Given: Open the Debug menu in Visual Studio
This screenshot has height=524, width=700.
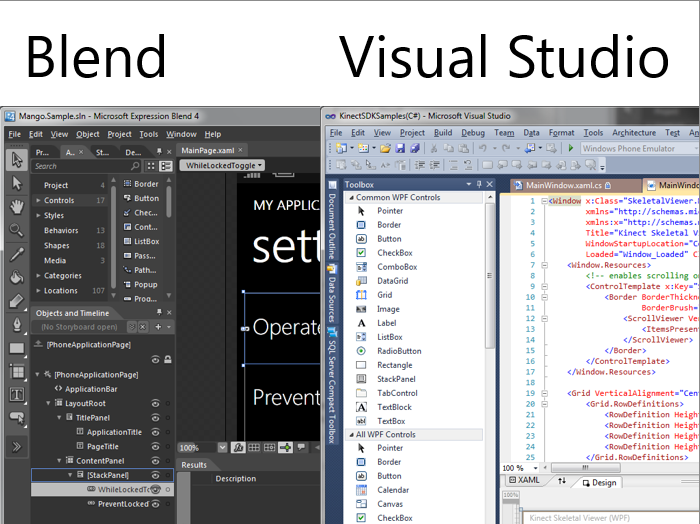Looking at the screenshot, I should point(473,133).
